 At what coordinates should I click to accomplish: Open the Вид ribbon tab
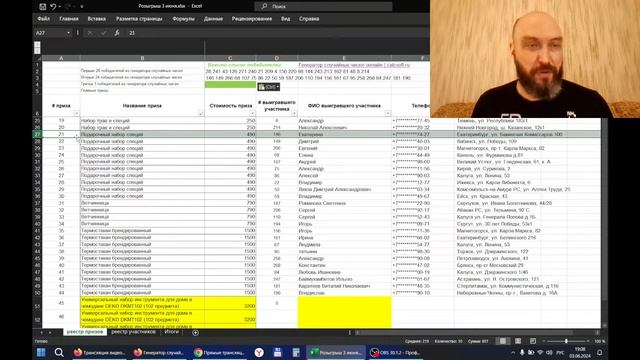[x=285, y=19]
